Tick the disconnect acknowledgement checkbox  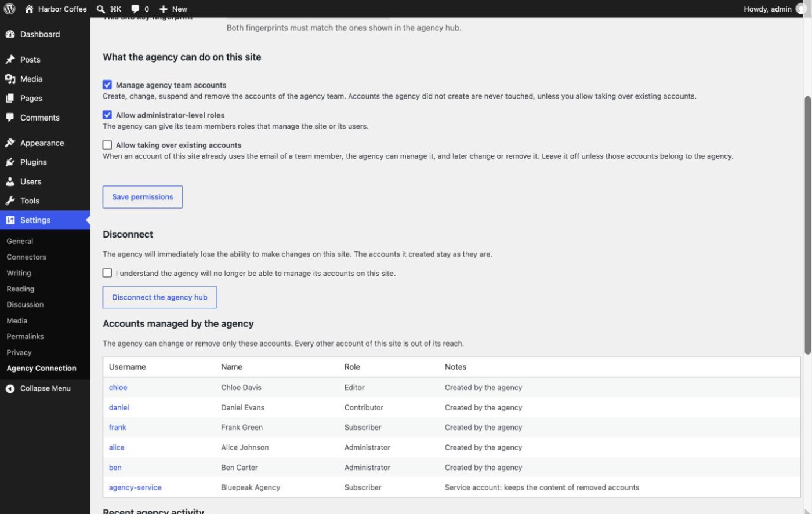point(107,273)
